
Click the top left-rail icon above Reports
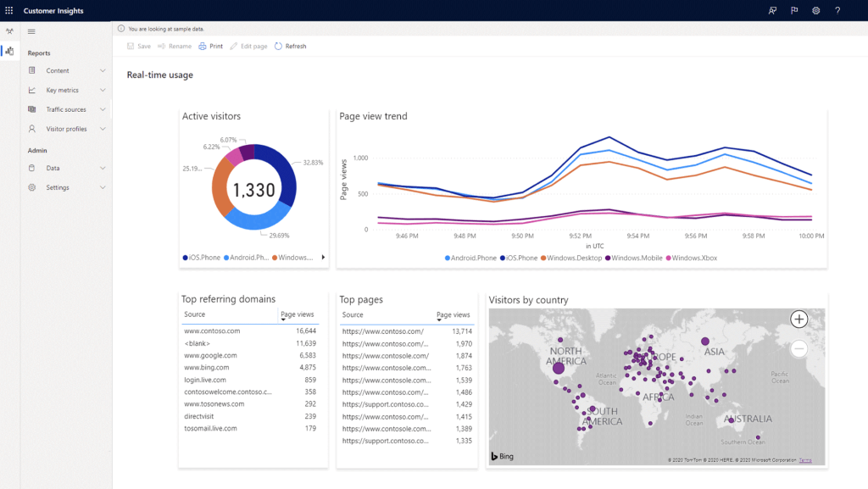(9, 31)
